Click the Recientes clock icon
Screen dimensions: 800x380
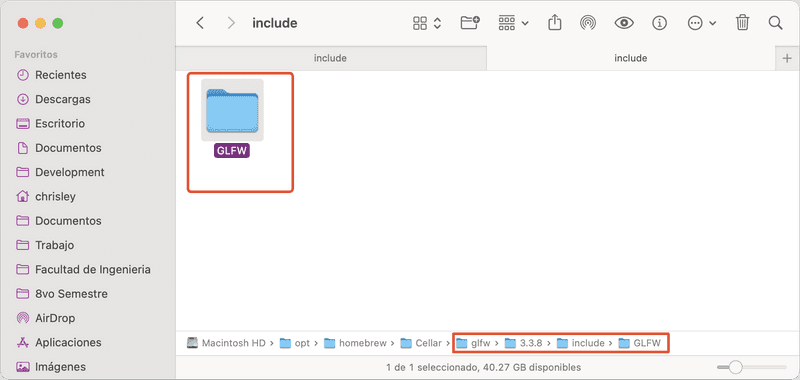coord(22,75)
